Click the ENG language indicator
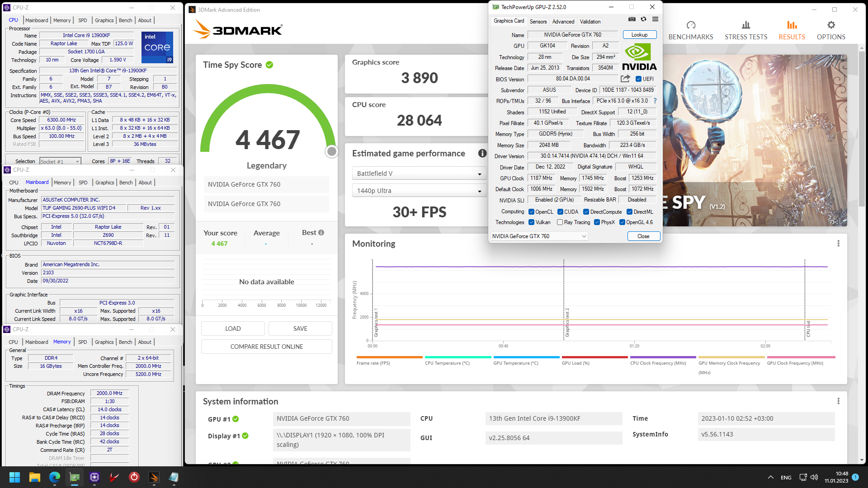 pos(786,477)
